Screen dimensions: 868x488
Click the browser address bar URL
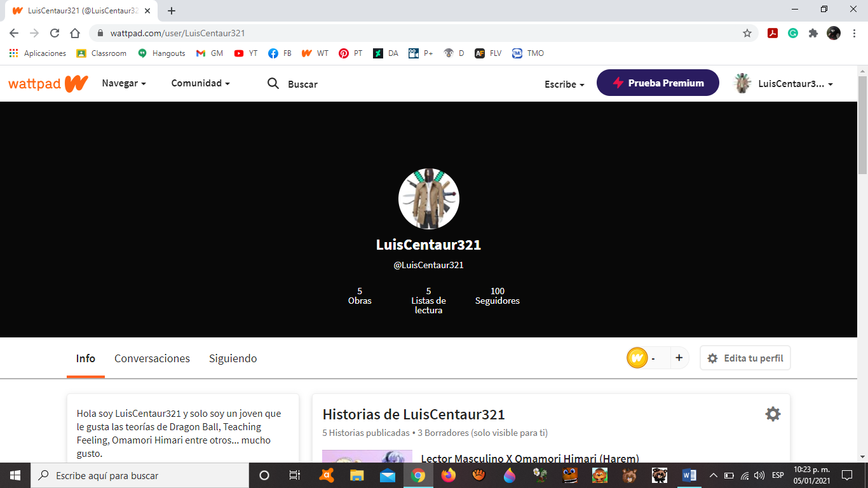178,33
